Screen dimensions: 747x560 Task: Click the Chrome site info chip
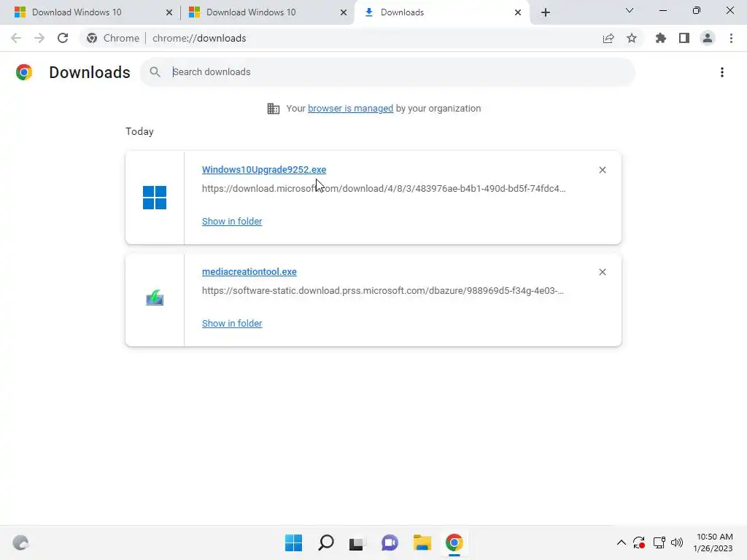[113, 38]
